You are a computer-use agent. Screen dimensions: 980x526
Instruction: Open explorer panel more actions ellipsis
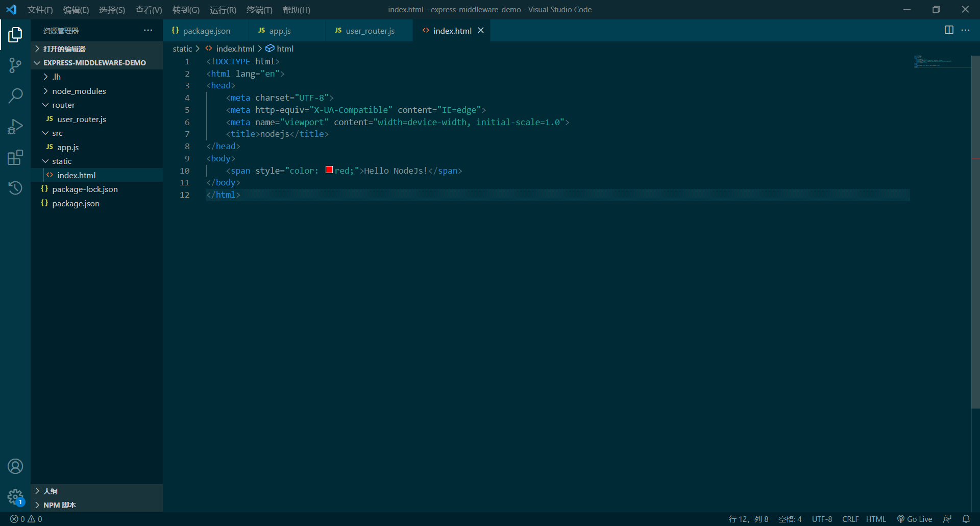[148, 30]
